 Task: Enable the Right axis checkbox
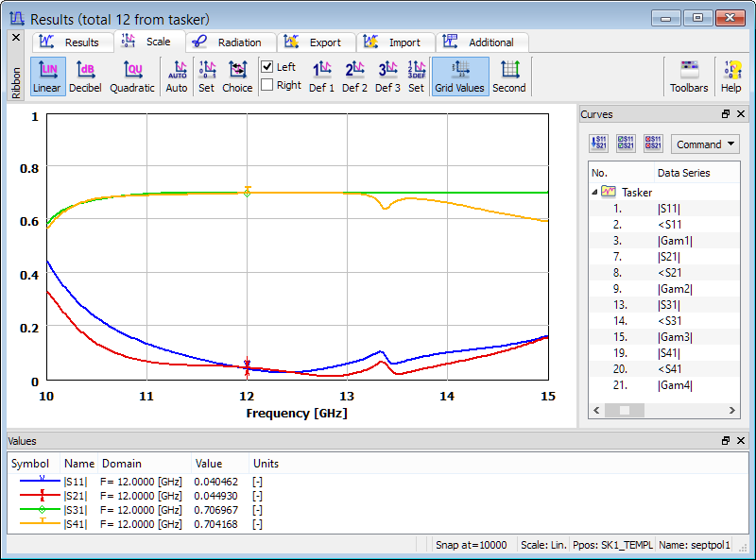pos(267,85)
